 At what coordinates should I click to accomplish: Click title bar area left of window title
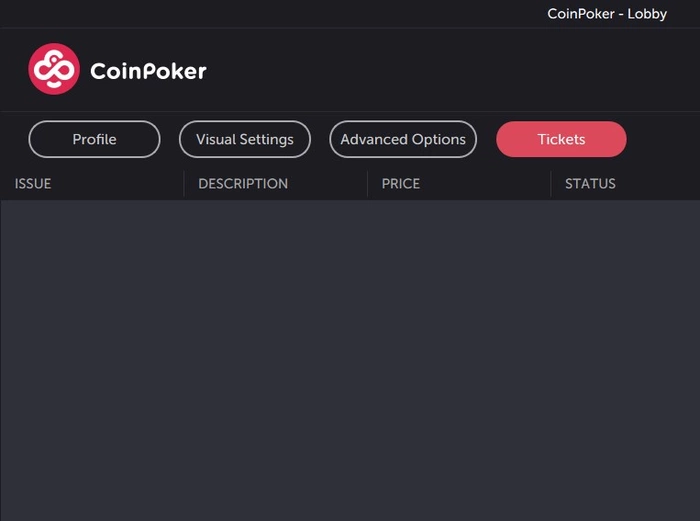click(x=270, y=14)
